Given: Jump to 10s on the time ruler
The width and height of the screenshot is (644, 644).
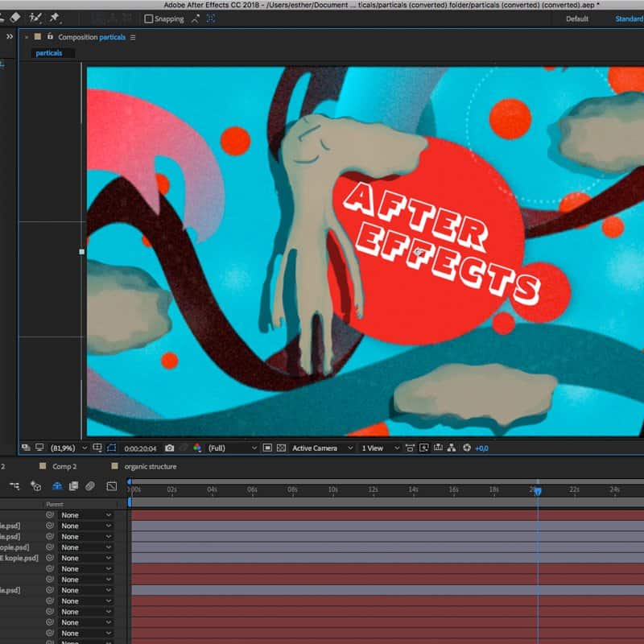Looking at the screenshot, I should tap(333, 489).
